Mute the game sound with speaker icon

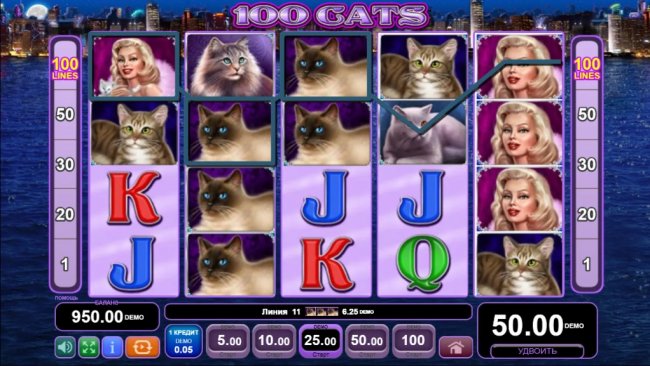(x=65, y=347)
